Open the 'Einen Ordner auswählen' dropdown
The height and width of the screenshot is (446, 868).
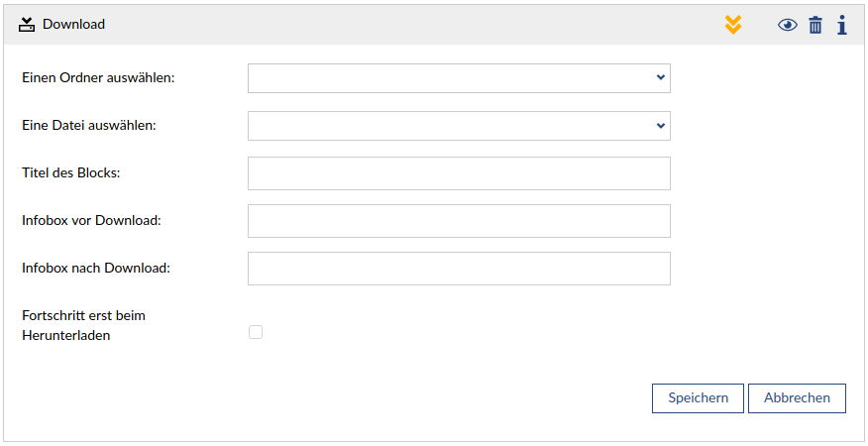[x=459, y=78]
